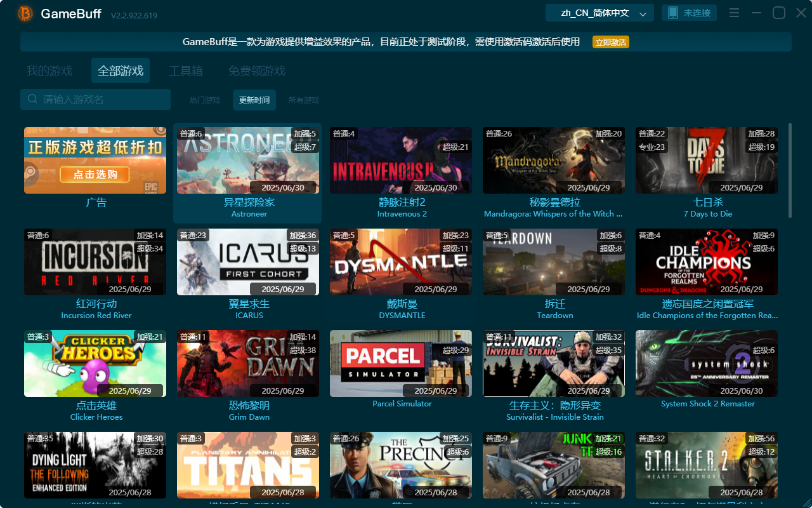812x508 pixels.
Task: Select the Dying Light The Following thumbnail
Action: (x=95, y=465)
